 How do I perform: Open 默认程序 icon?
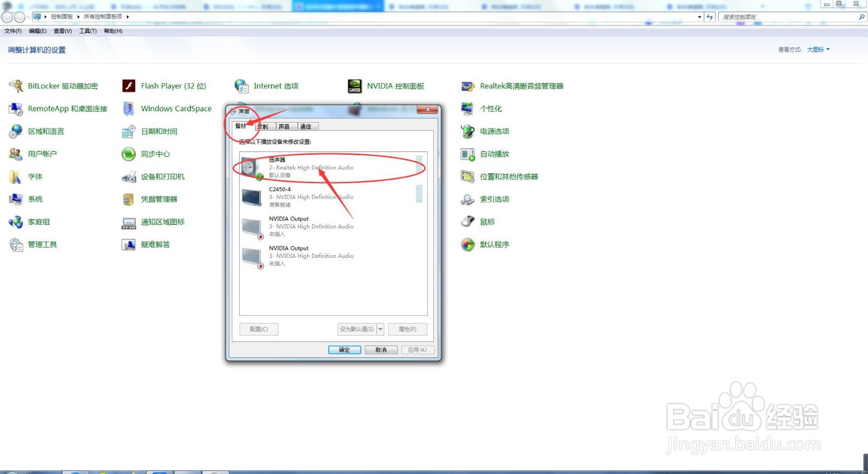coord(468,245)
